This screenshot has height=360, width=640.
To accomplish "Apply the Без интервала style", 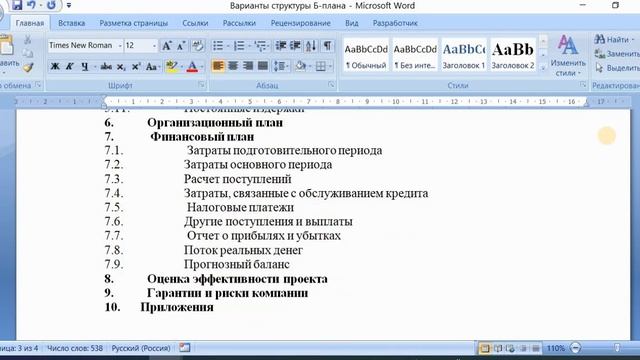I will coord(415,56).
